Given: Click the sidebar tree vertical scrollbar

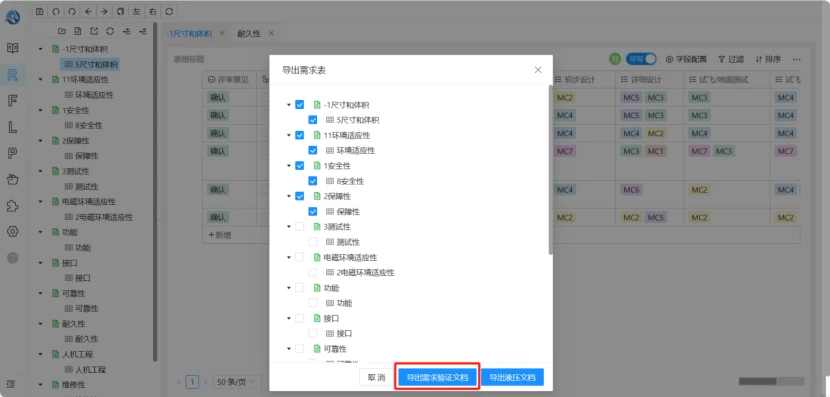Looking at the screenshot, I should pos(155,191).
